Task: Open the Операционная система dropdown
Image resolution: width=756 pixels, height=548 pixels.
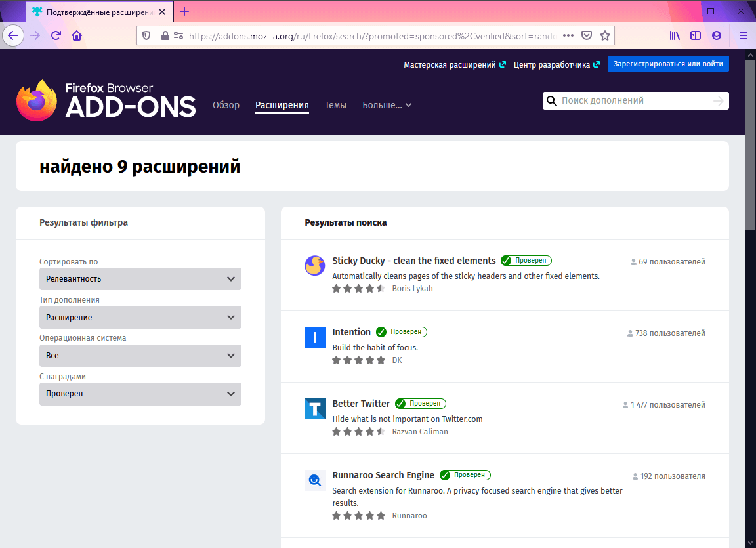Action: click(x=140, y=356)
